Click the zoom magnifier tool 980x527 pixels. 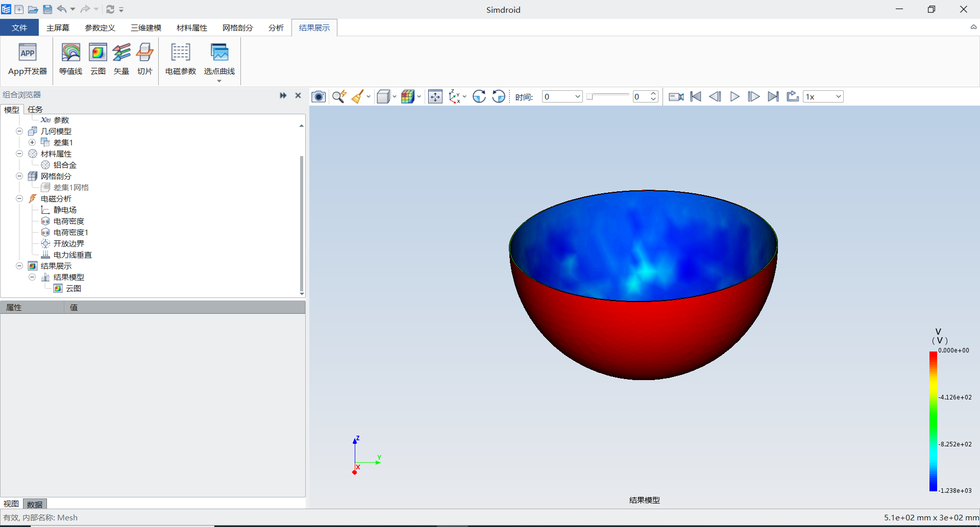tap(339, 96)
